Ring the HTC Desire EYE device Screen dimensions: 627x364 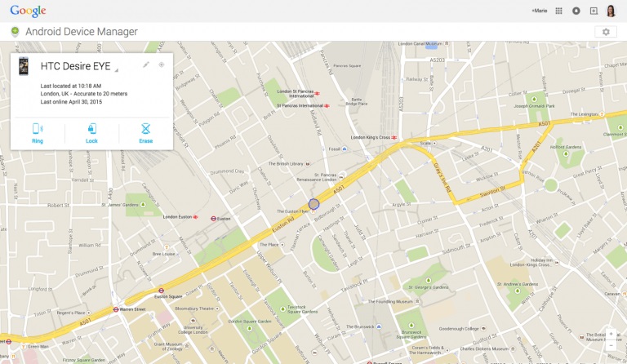pyautogui.click(x=38, y=132)
